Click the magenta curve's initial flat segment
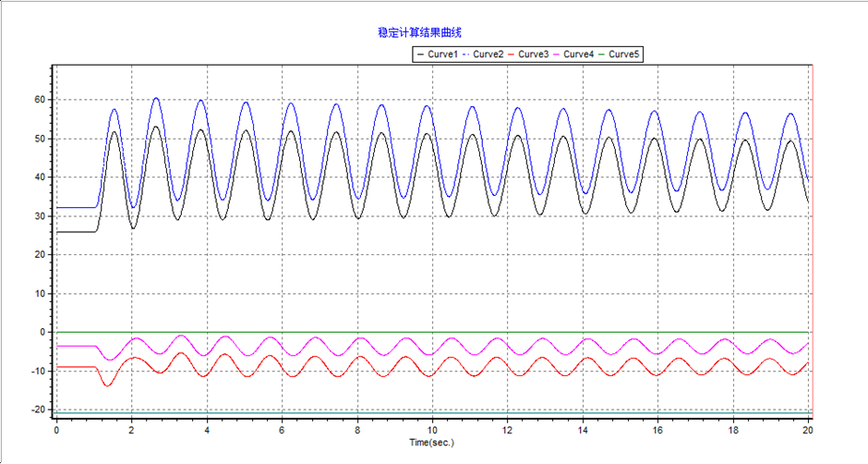Viewport: 868px width, 464px height. point(76,346)
